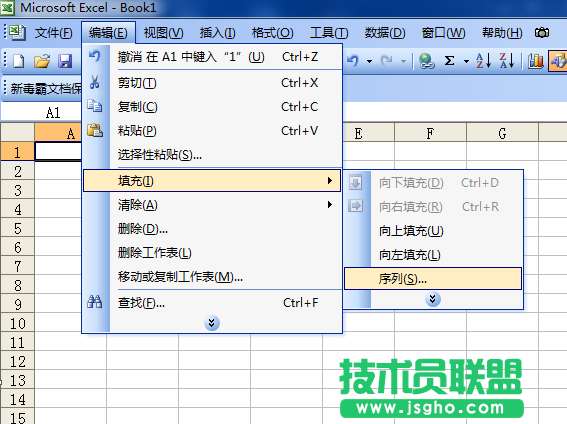Open the 格式(O) menu
This screenshot has width=567, height=424.
coord(272,33)
